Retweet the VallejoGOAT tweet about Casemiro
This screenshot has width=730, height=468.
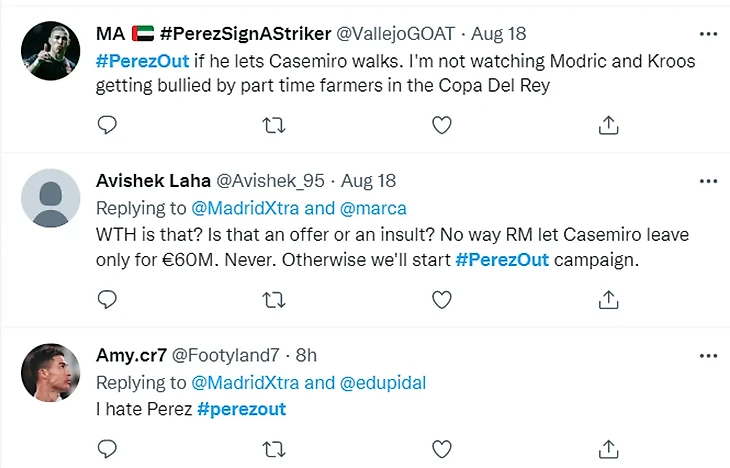coord(273,125)
